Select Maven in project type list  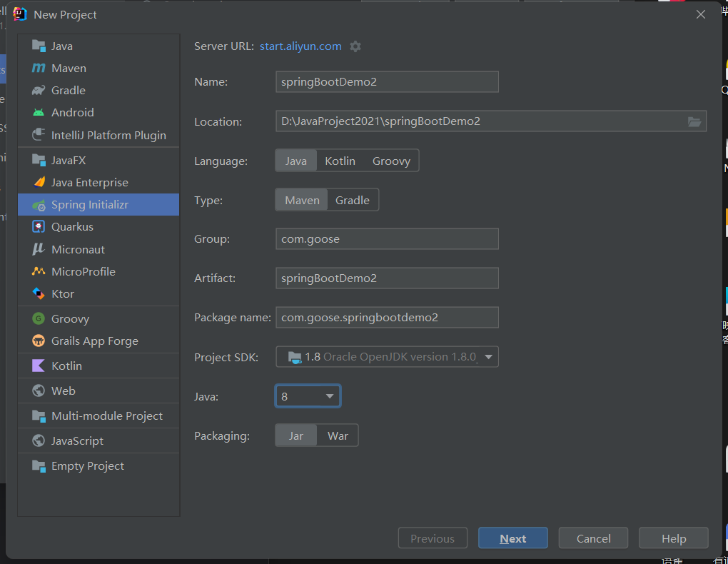click(98, 69)
